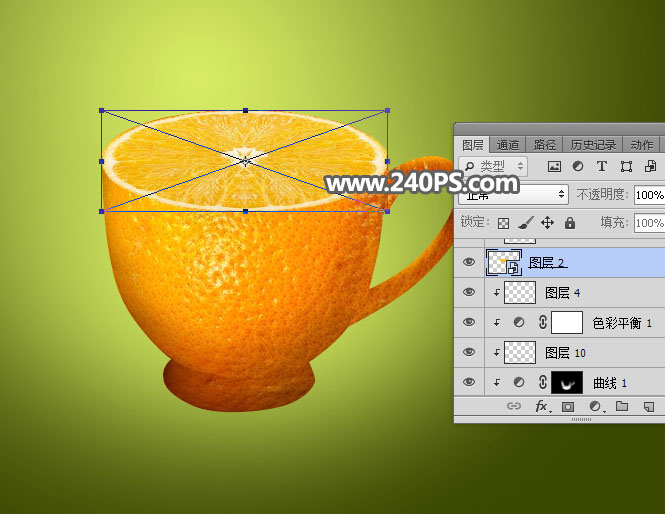Image resolution: width=665 pixels, height=514 pixels.
Task: Create a new layer icon
Action: tap(648, 407)
